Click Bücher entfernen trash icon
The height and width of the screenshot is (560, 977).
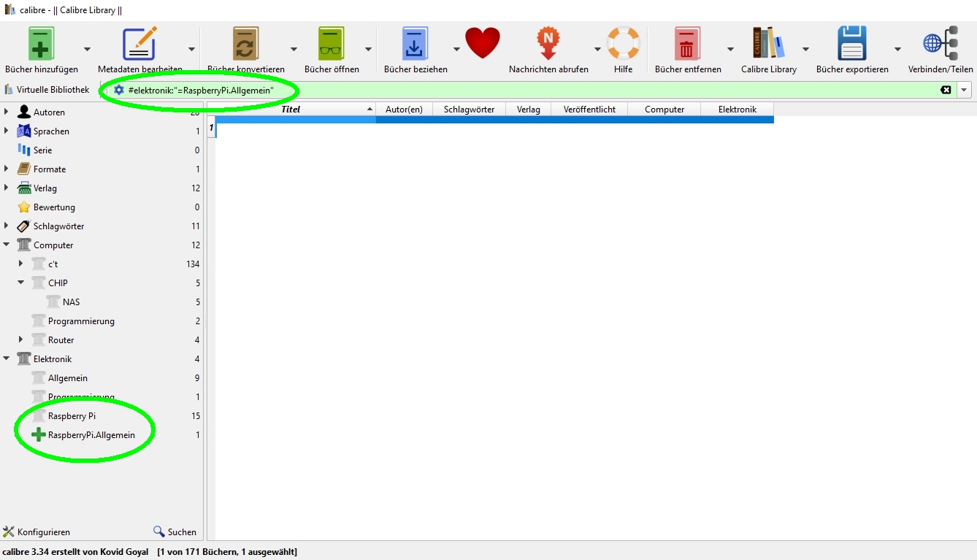coord(687,43)
